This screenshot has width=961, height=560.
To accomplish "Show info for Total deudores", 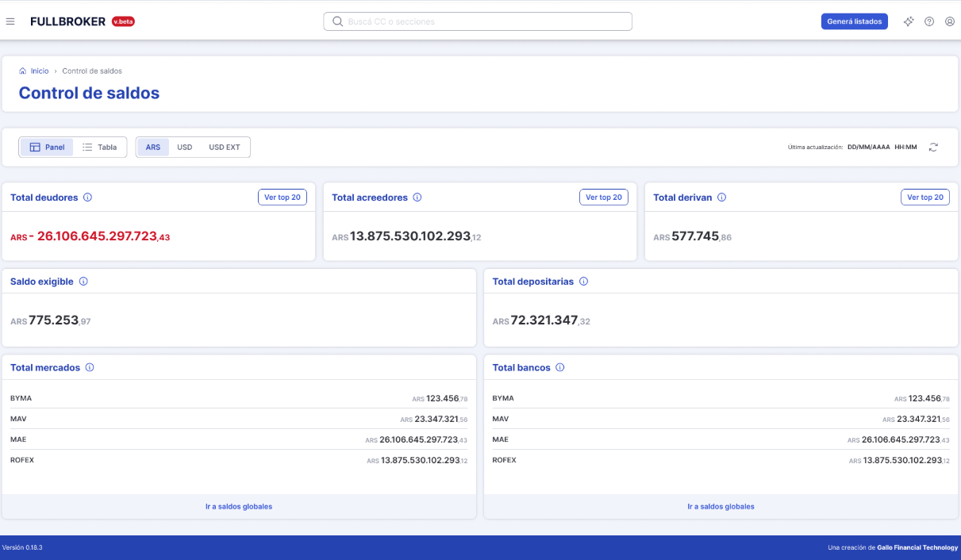I will [87, 198].
